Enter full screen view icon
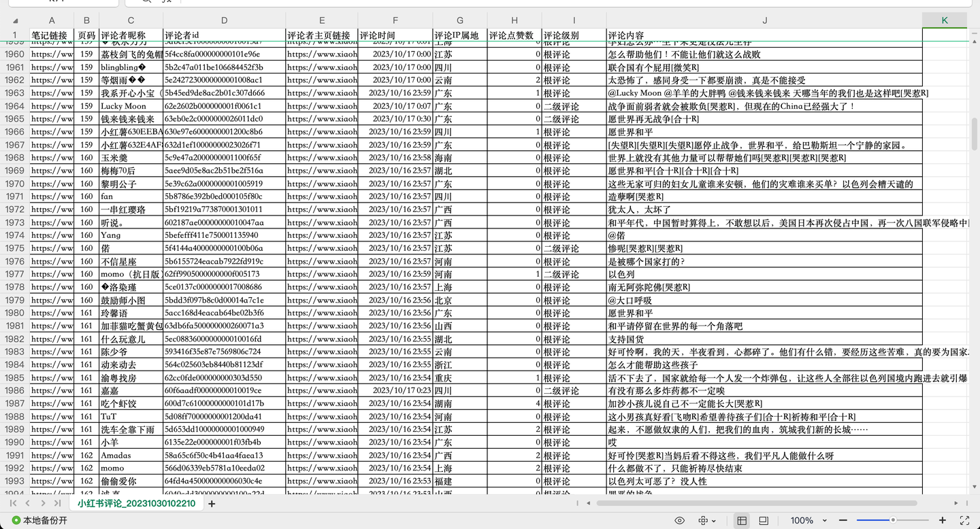 click(x=964, y=521)
